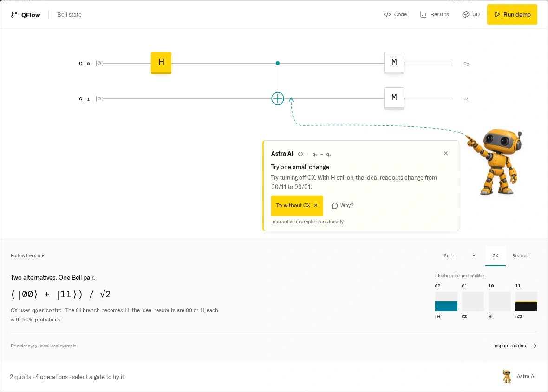The image size is (548, 392).
Task: Select the M measurement gate on q0
Action: [x=394, y=63]
